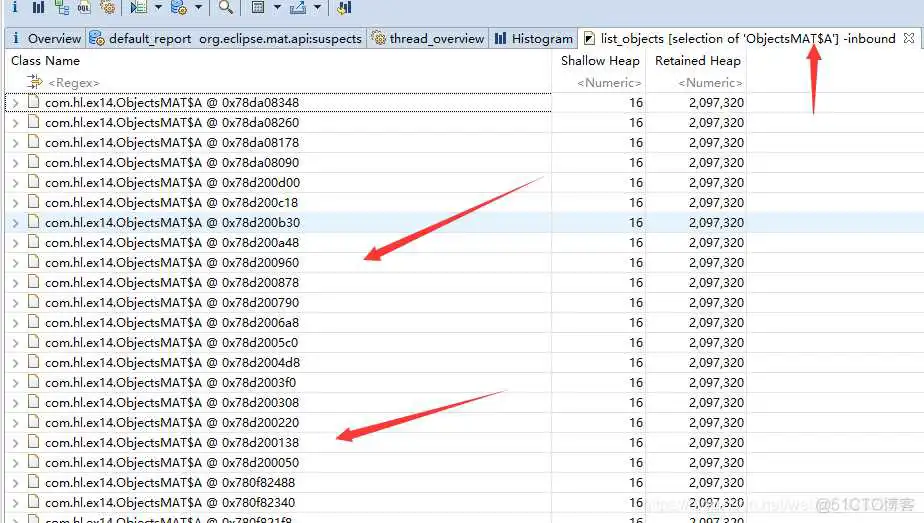
Task: Open the dropdown arrow beside export icon
Action: [317, 8]
